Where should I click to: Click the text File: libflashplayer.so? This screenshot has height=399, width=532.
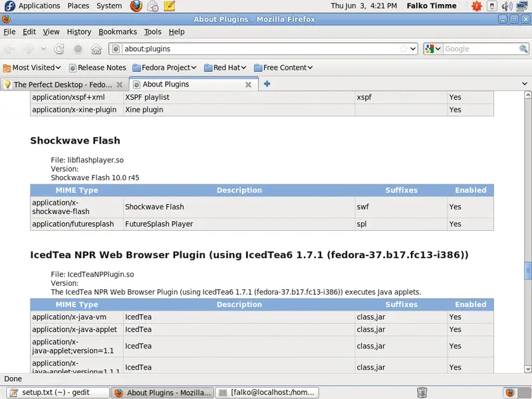[87, 160]
